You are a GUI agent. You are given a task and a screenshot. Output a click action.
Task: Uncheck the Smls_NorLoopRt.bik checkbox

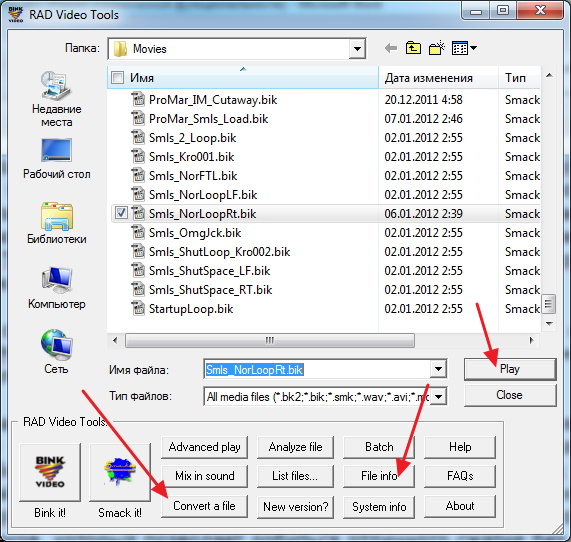121,213
